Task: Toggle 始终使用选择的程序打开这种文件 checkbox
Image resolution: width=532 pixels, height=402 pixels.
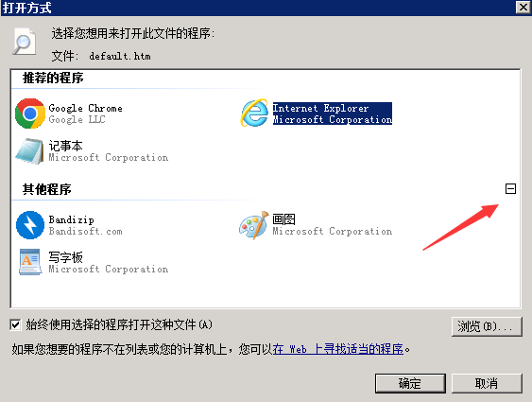Action: pos(15,324)
